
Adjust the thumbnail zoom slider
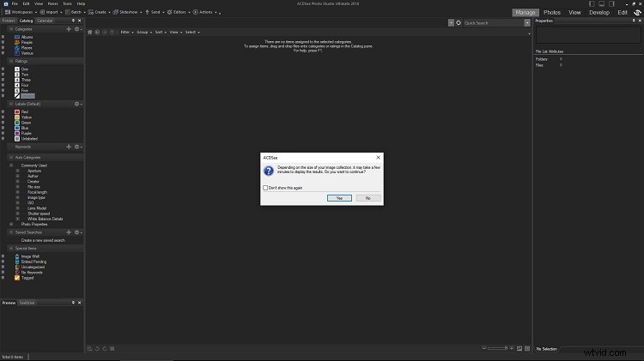[x=498, y=348]
